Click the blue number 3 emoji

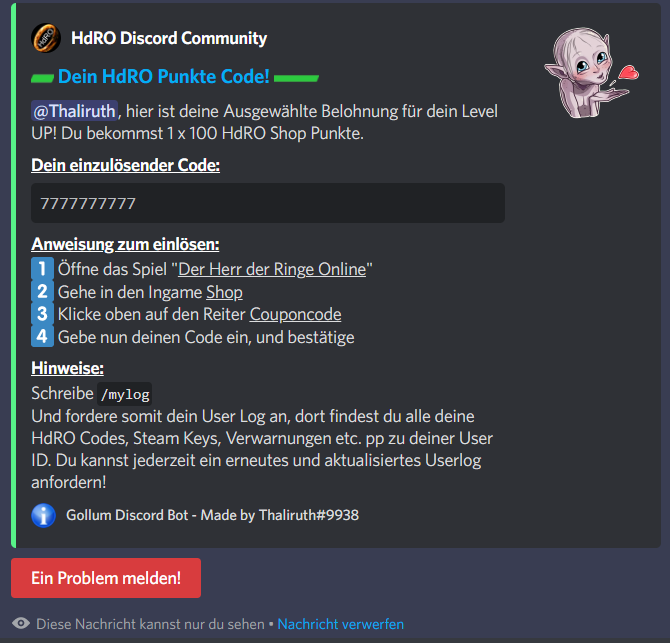click(42, 314)
